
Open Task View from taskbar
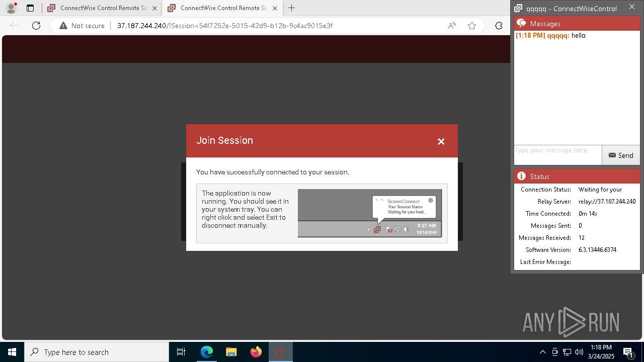point(181,352)
